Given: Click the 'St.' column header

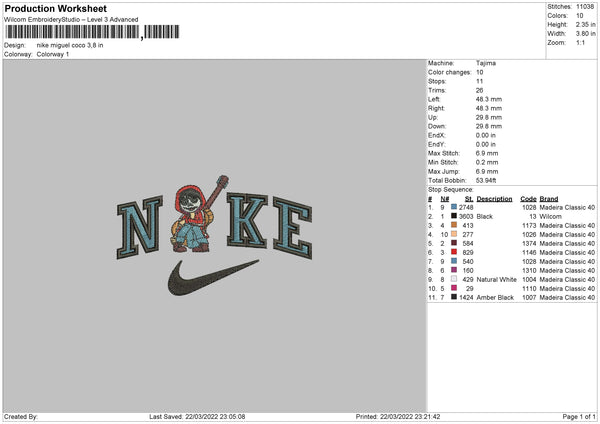Looking at the screenshot, I should 469,199.
